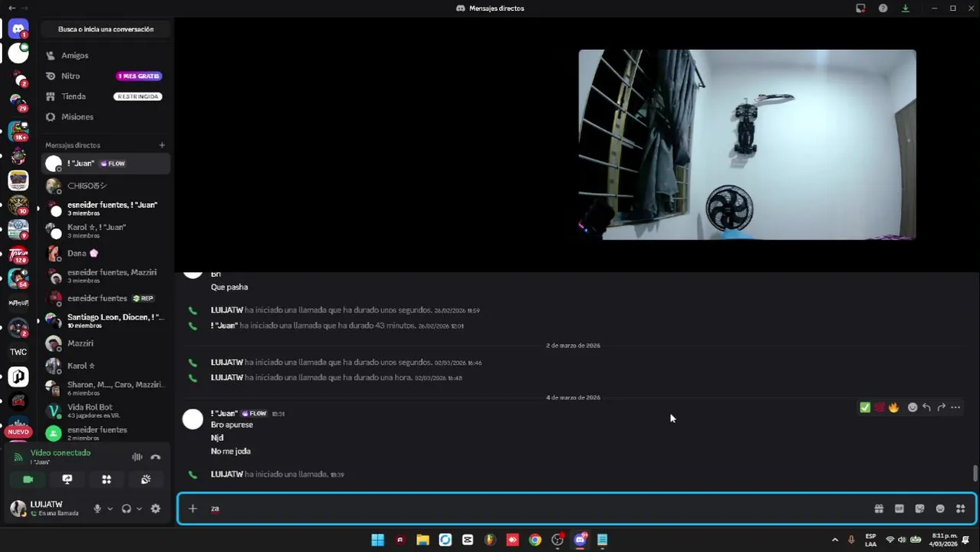React with the fire emoji
The image size is (980, 552).
click(894, 407)
